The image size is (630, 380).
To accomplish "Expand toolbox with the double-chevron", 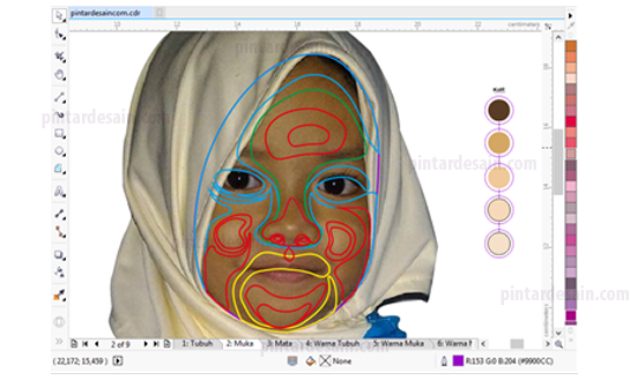I will [x=59, y=341].
